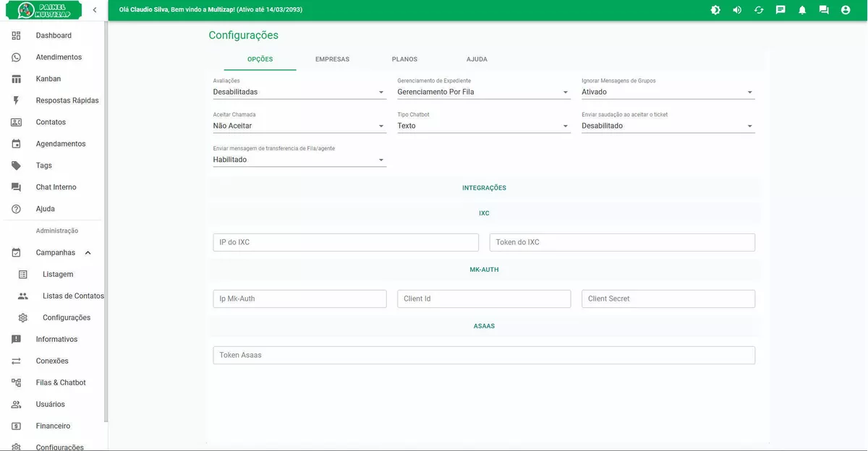Screen dimensions: 868x451
Task: Click the Usuários people icon
Action: coord(16,405)
